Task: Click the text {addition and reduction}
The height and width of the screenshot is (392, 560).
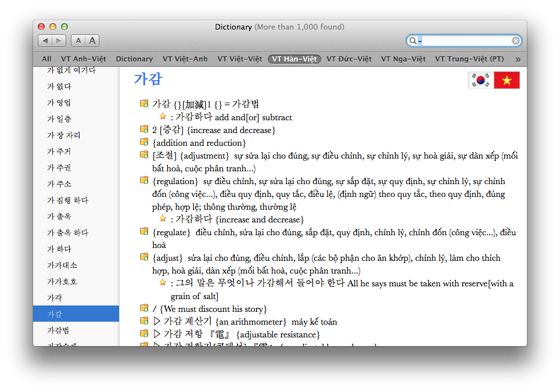Action: 199,143
